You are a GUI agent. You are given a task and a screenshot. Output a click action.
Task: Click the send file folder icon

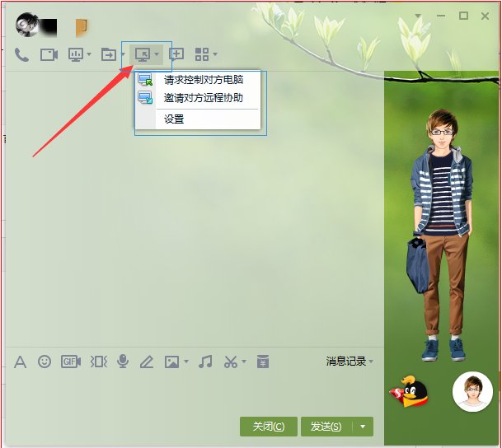pos(109,54)
